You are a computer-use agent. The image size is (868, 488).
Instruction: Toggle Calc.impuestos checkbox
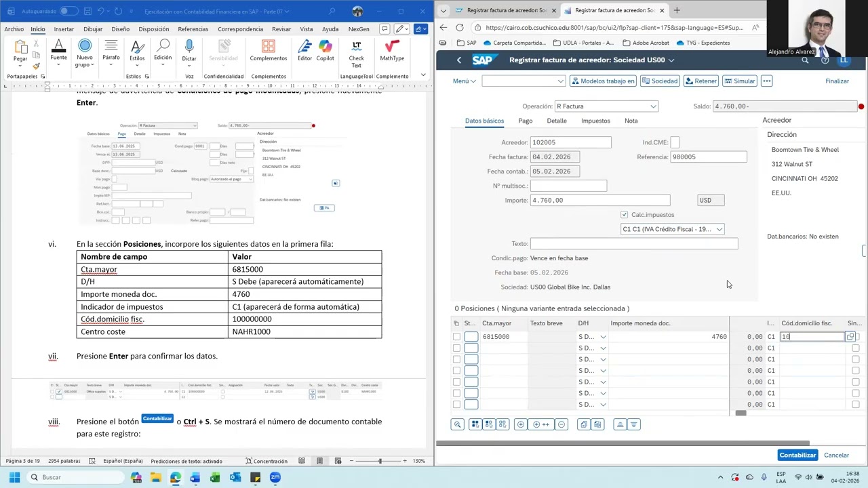point(625,215)
